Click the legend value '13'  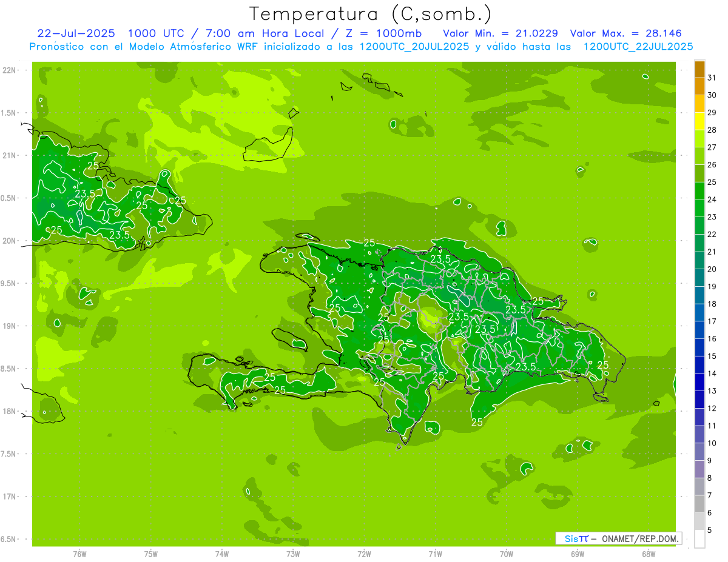pos(712,391)
